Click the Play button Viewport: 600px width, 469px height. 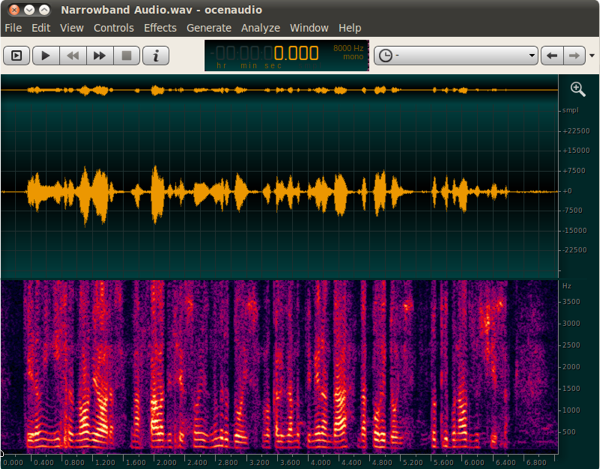[x=46, y=56]
